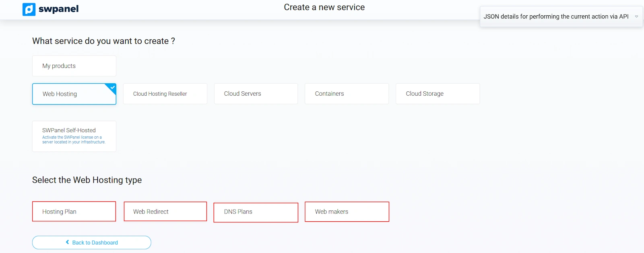Select Cloud Hosting Reseller service
Screen dimensions: 644x253
pos(165,94)
